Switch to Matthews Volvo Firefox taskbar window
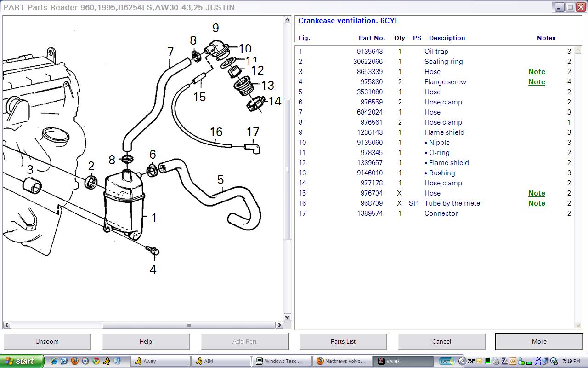The image size is (588, 368). [x=342, y=361]
